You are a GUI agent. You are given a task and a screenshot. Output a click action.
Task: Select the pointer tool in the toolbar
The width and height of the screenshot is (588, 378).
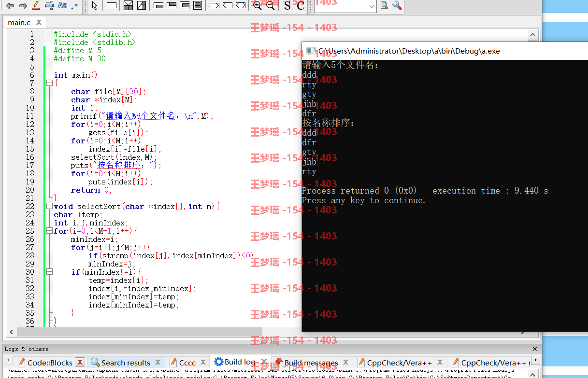(x=95, y=6)
